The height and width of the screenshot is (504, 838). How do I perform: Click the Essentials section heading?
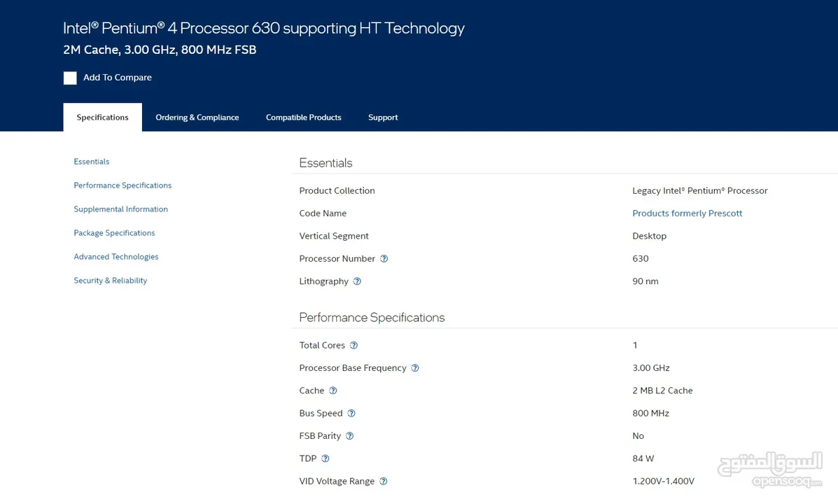(x=326, y=163)
